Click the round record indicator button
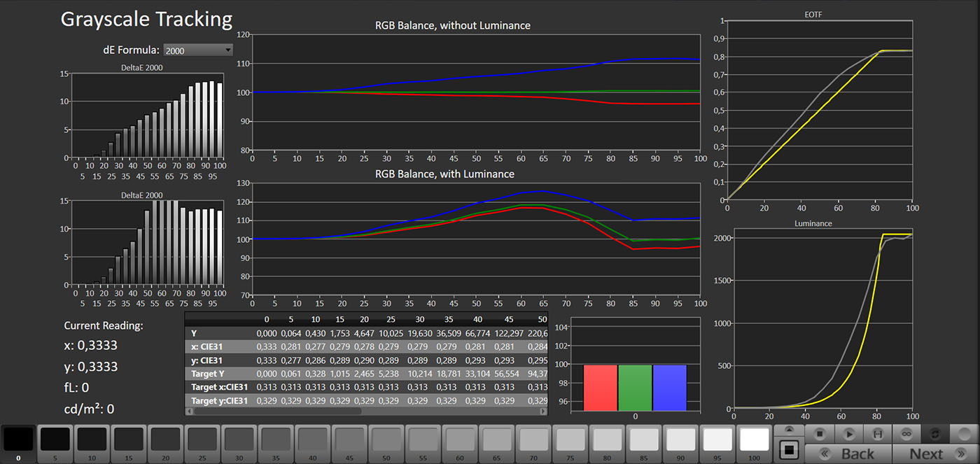This screenshot has width=980, height=464. [x=965, y=434]
